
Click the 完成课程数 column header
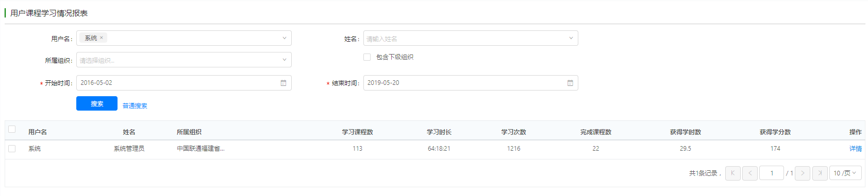pyautogui.click(x=596, y=132)
